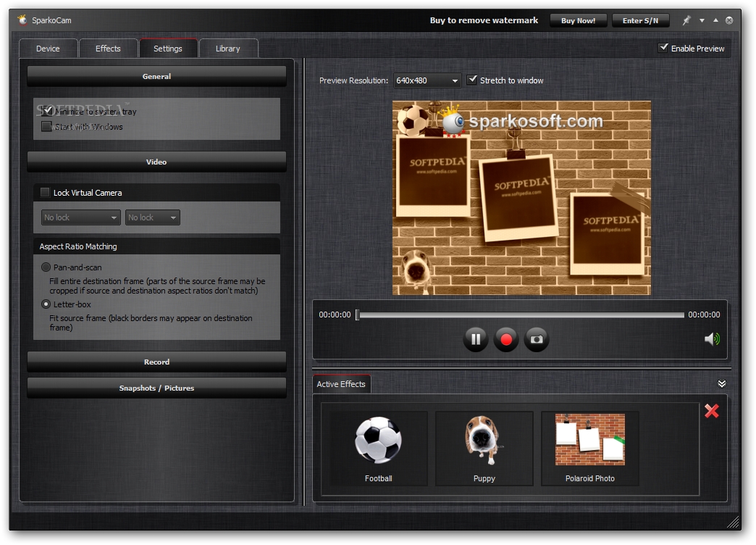
Task: Pause the video preview
Action: [475, 339]
